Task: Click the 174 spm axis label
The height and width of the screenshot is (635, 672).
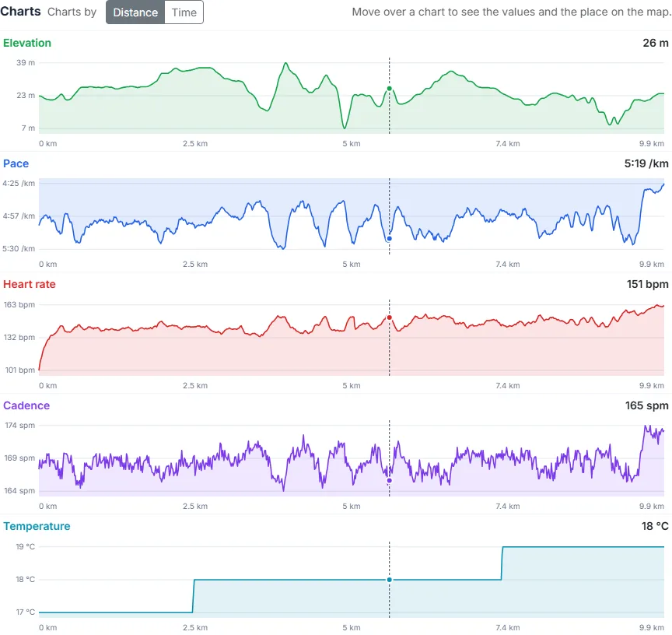Action: point(19,426)
